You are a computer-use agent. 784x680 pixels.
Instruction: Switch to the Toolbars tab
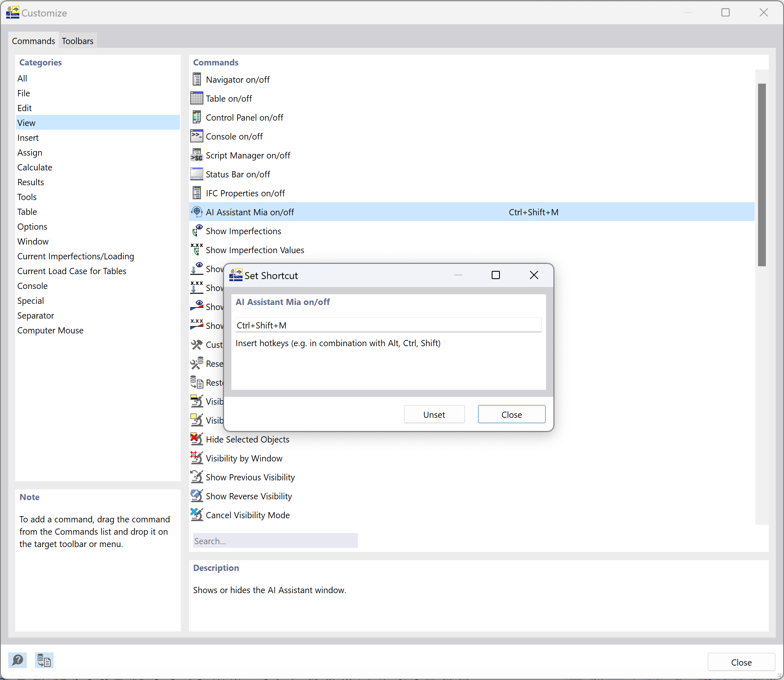coord(77,41)
